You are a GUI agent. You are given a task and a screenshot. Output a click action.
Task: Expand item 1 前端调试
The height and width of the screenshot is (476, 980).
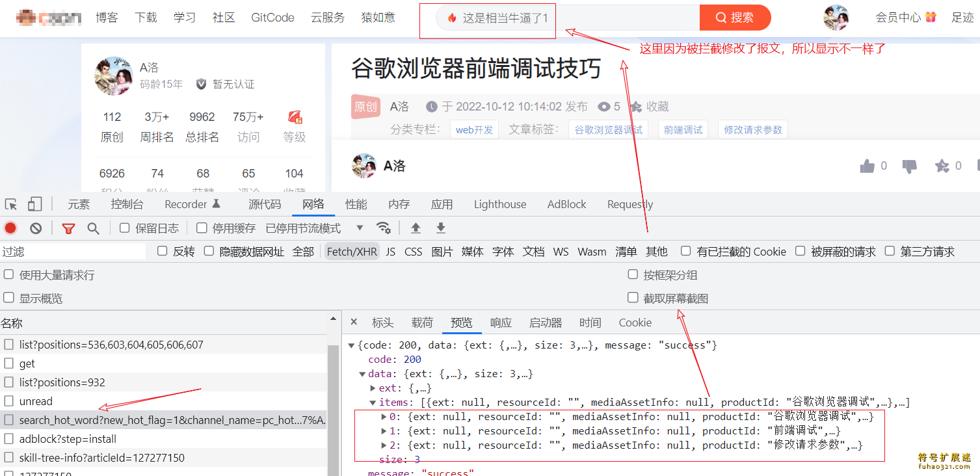pos(384,431)
